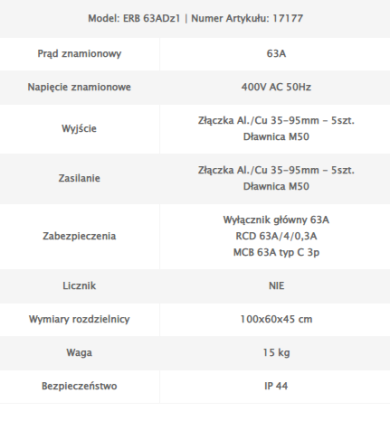Click the IP 44 protection value
The width and height of the screenshot is (390, 430).
click(x=276, y=386)
